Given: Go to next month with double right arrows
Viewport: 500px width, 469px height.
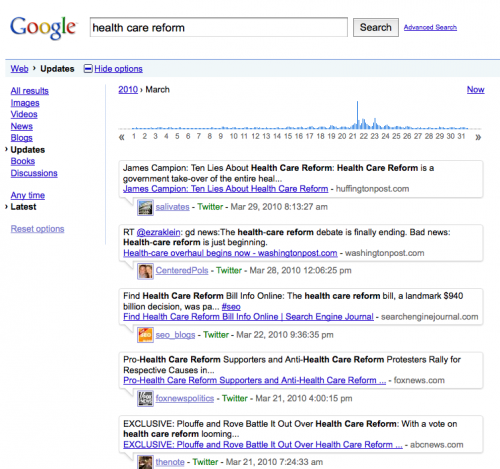Looking at the screenshot, I should point(478,137).
